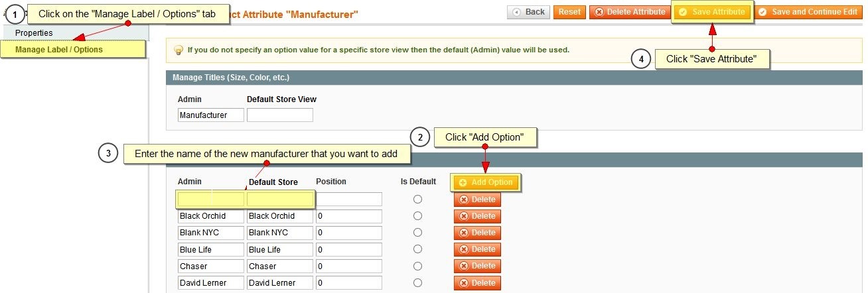Viewport: 868px width, 293px height.
Task: Select Is Default radio for David Lerner
Action: point(417,282)
